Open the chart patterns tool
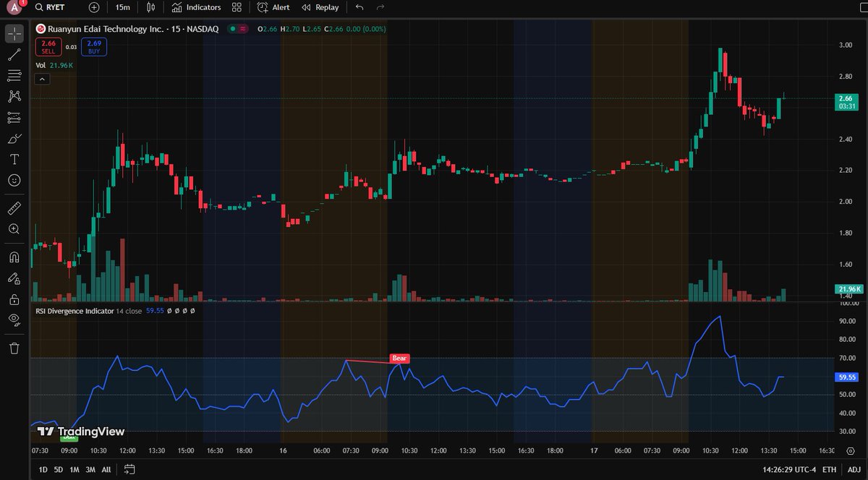 click(x=14, y=96)
